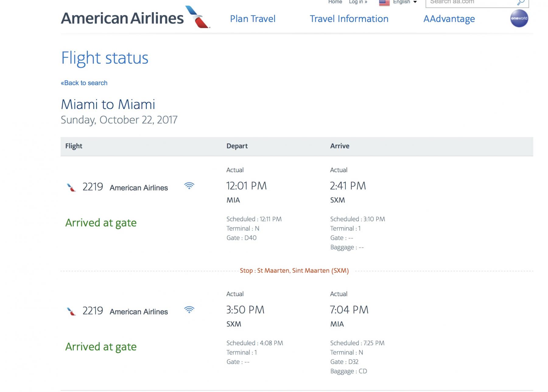Click airline tail icon on the 3:50 PM flight

[x=71, y=311]
